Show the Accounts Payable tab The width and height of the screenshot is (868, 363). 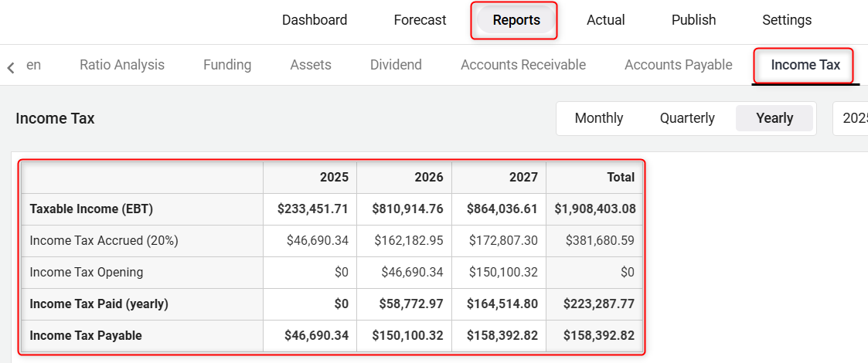pyautogui.click(x=678, y=65)
